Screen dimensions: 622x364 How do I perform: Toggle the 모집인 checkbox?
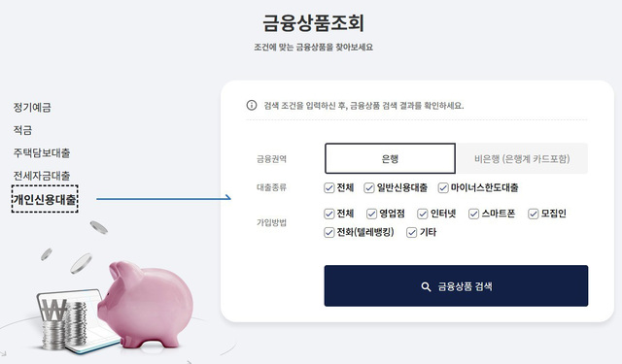click(534, 214)
